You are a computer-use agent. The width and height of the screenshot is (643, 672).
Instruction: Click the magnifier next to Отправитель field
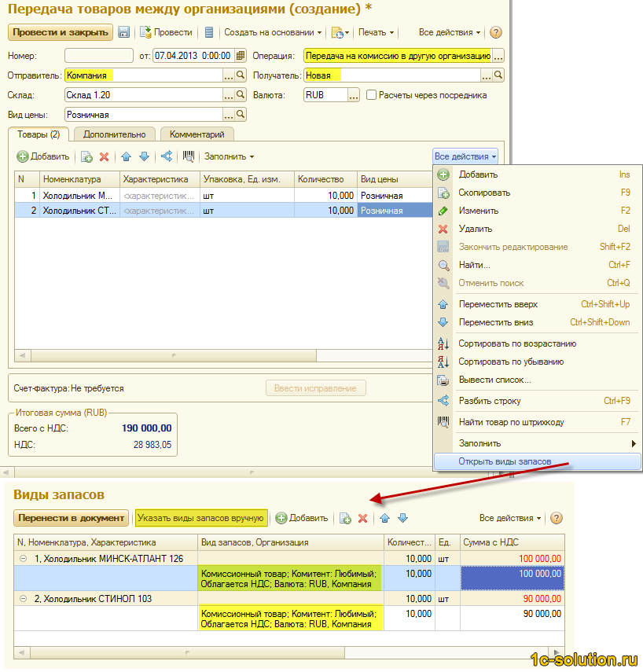click(241, 75)
